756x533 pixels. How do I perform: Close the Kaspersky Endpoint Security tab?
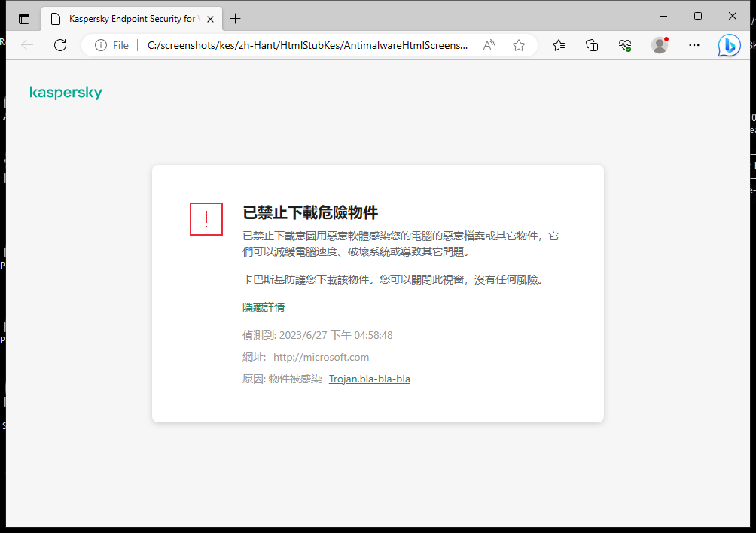pyautogui.click(x=210, y=18)
